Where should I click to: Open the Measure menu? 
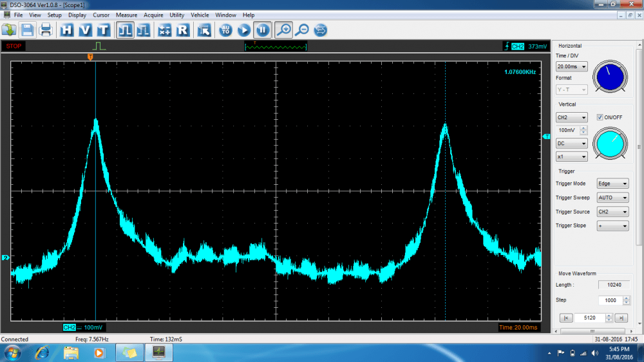(126, 15)
